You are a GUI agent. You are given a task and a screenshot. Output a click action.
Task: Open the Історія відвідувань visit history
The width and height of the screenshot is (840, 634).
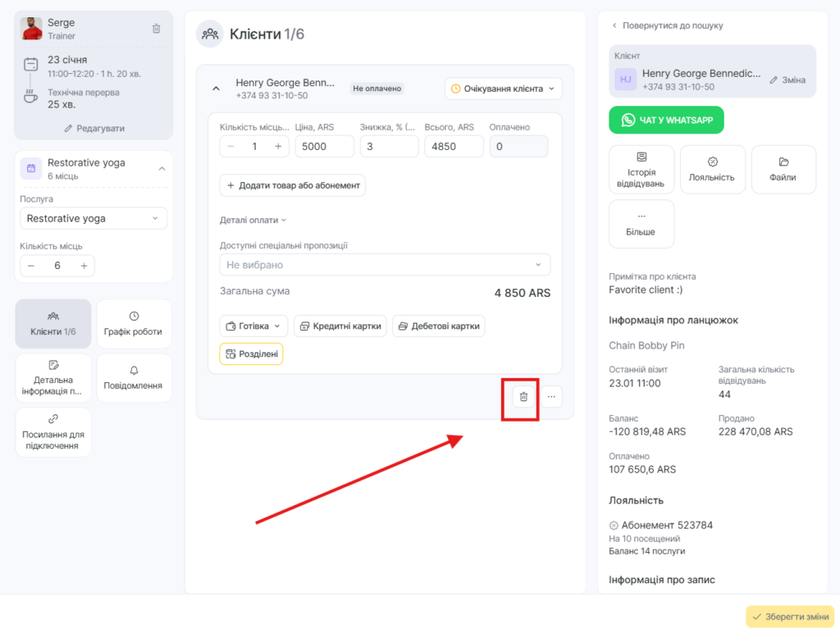[641, 169]
